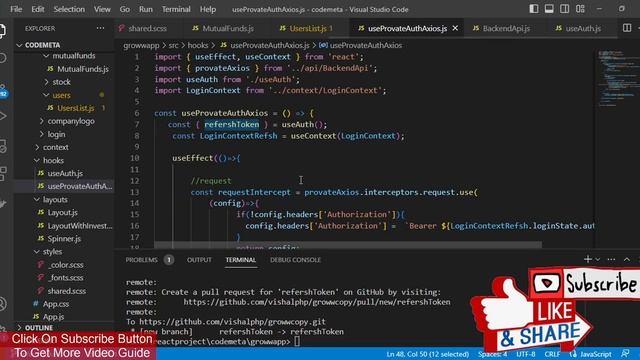
Task: Change encoding via UTF-8 status entry
Action: coord(525,354)
